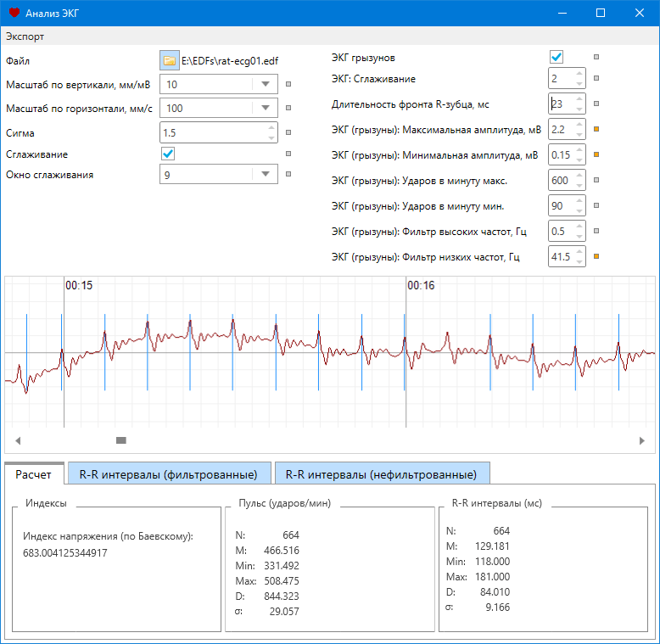Screen dimensions: 660x644
Task: Expand the Масштаб по горизонтали dropdown
Action: tap(266, 108)
